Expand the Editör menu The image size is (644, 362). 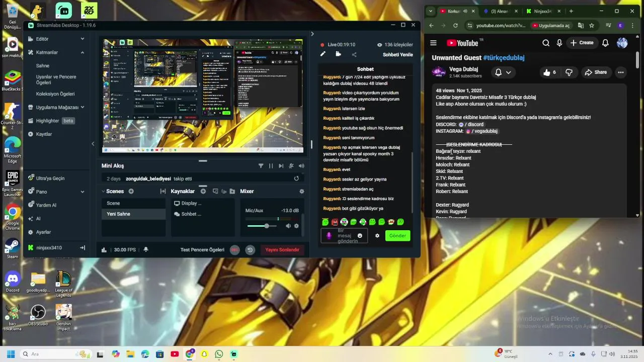click(83, 39)
